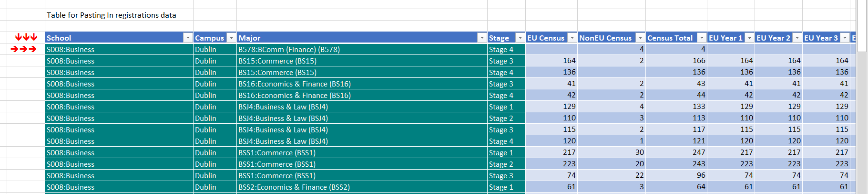This screenshot has width=868, height=194.
Task: Open the NonEU Census filter dropdown
Action: pyautogui.click(x=640, y=38)
